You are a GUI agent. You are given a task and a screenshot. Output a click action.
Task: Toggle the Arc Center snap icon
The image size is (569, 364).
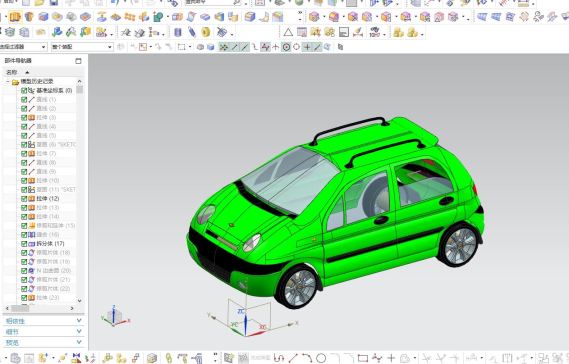[286, 47]
